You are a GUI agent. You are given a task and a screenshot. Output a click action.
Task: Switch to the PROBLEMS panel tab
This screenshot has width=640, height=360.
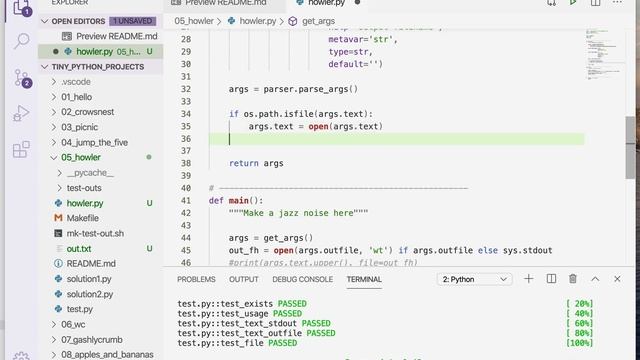point(196,279)
